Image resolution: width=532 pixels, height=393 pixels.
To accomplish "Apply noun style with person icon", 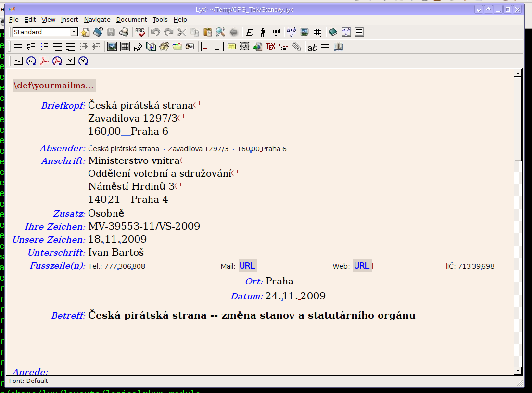I will click(262, 32).
